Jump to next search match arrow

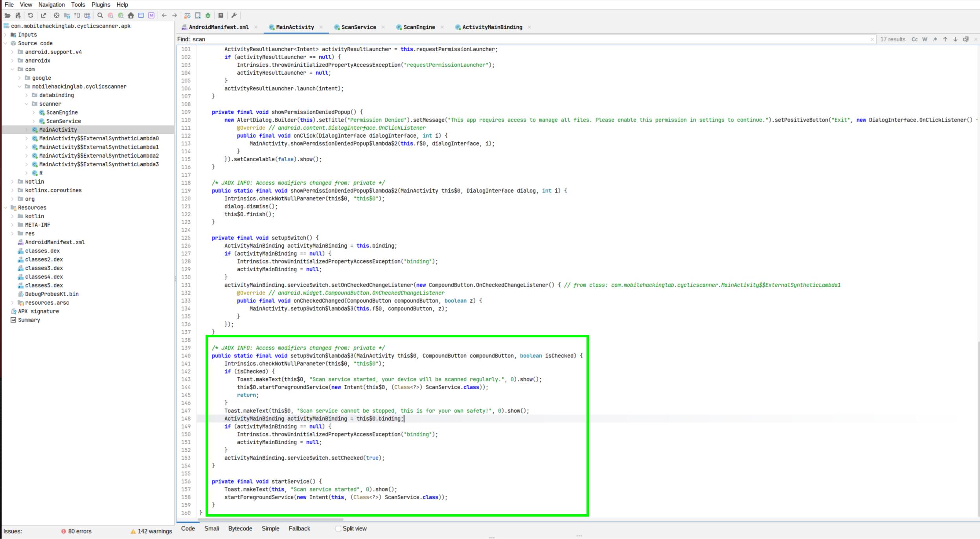[956, 39]
